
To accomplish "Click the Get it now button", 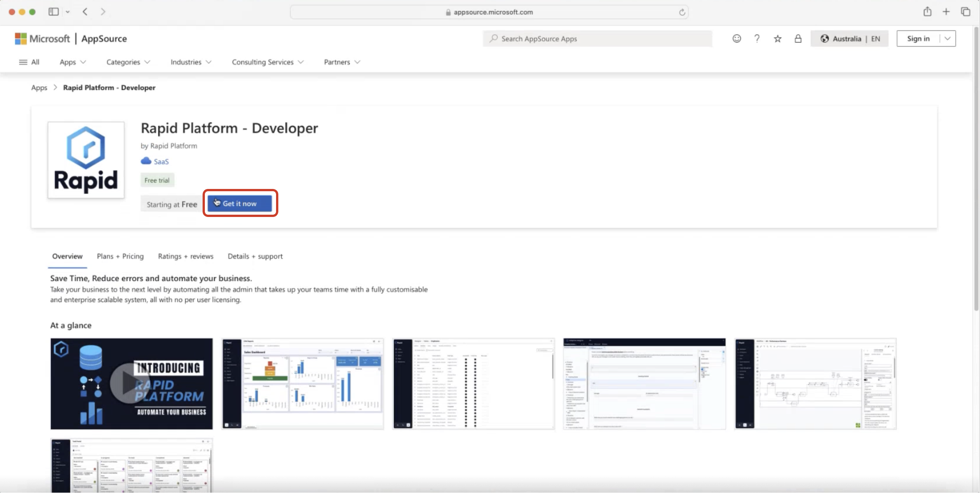I will [240, 203].
